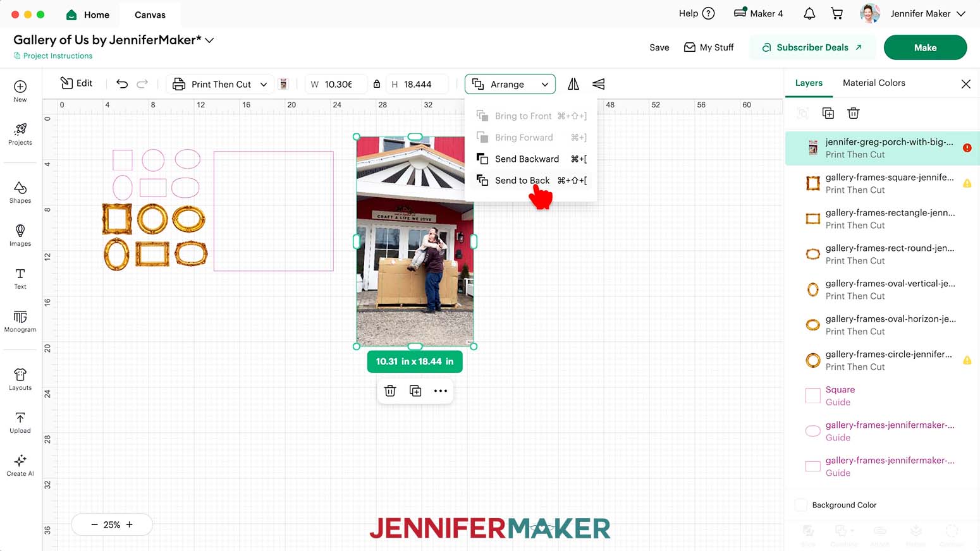Image resolution: width=980 pixels, height=551 pixels.
Task: Click the gold square frame on canvas
Action: click(x=117, y=219)
